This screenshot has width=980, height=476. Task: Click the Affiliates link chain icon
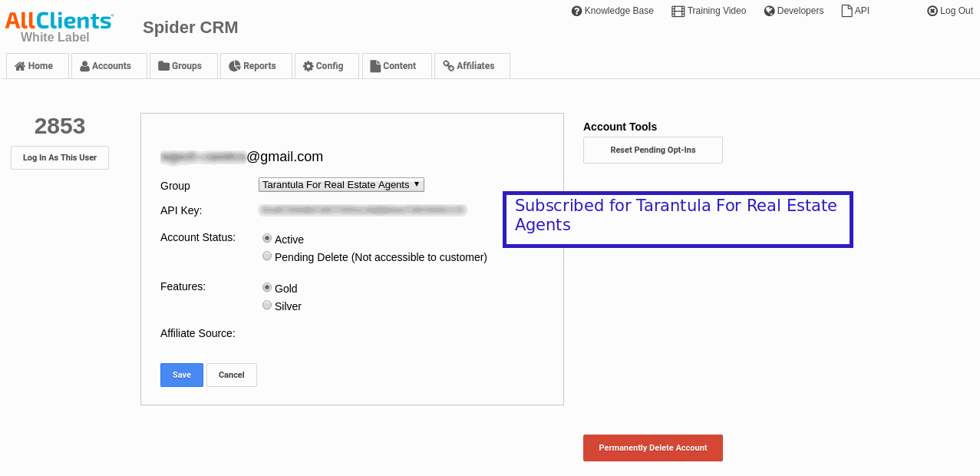(449, 66)
